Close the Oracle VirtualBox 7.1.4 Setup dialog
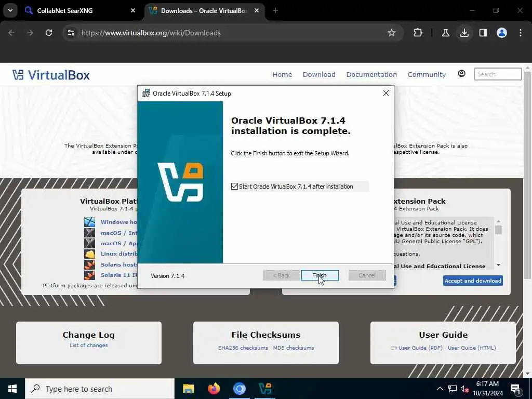Viewport: 532px width, 399px height. [386, 93]
